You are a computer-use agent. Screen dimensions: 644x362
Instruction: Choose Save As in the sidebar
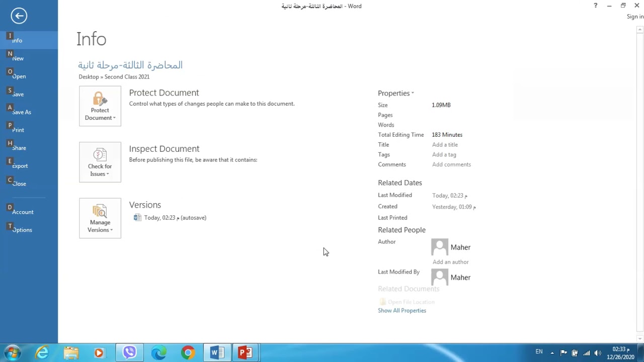coord(29,112)
